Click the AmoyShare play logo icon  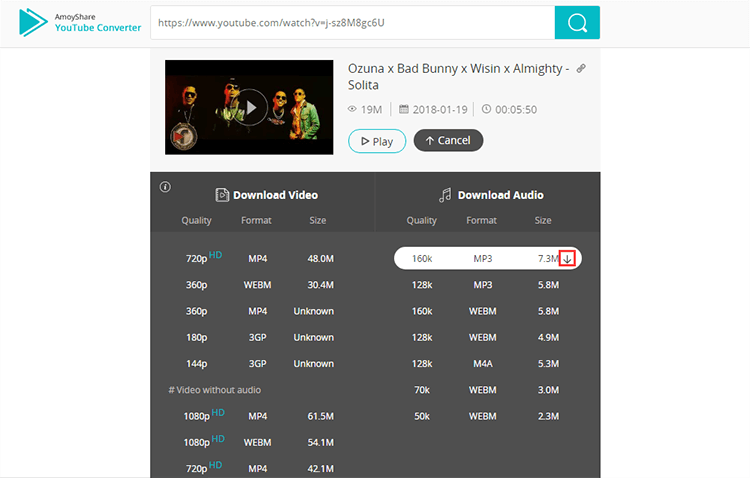33,22
